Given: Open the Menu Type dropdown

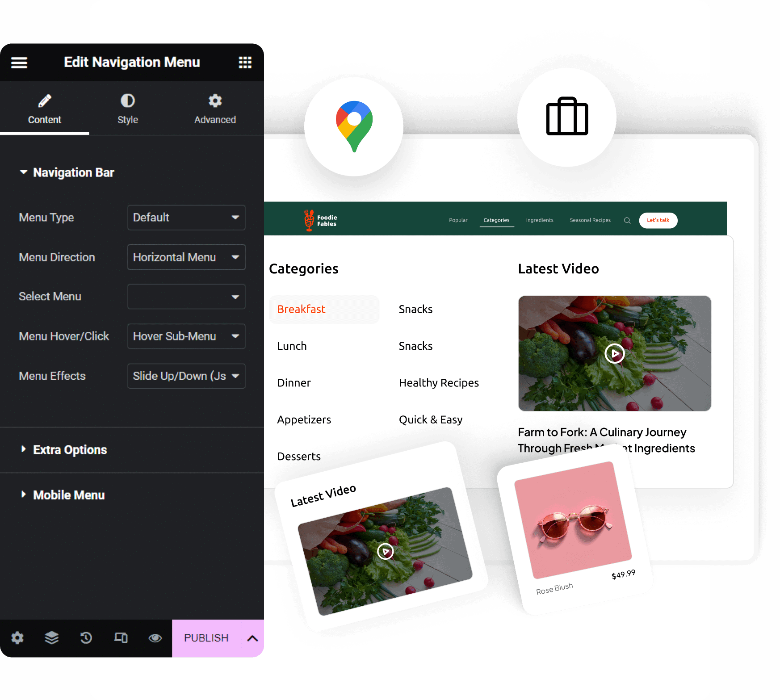Looking at the screenshot, I should (186, 218).
